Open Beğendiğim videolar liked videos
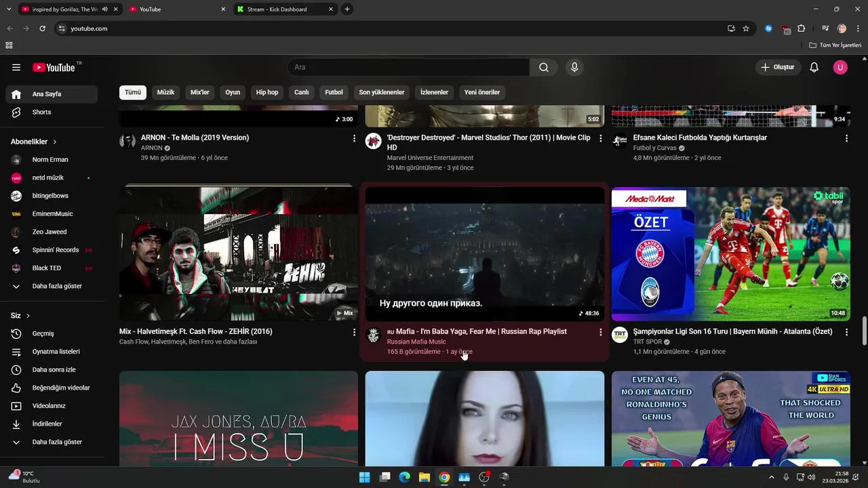 (51, 388)
